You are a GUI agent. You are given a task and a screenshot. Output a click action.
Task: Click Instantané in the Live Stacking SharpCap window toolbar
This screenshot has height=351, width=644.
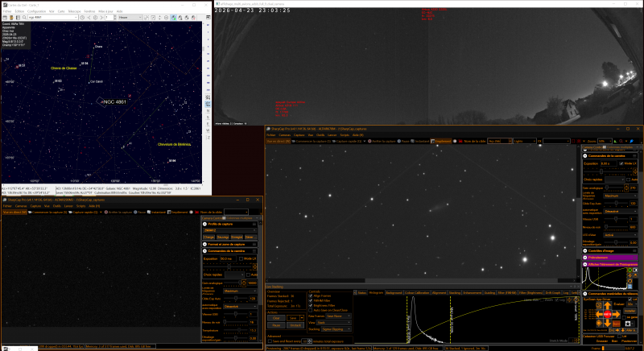(x=420, y=141)
